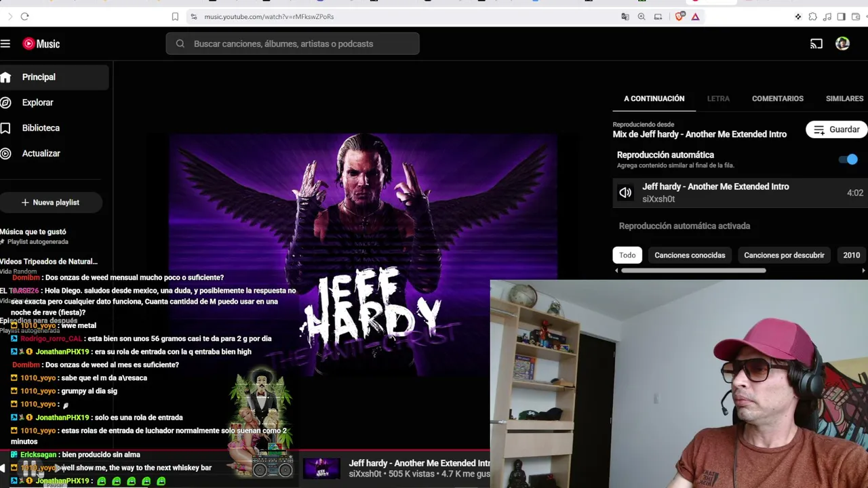Click the zoom magnifier icon in address bar

tap(642, 16)
